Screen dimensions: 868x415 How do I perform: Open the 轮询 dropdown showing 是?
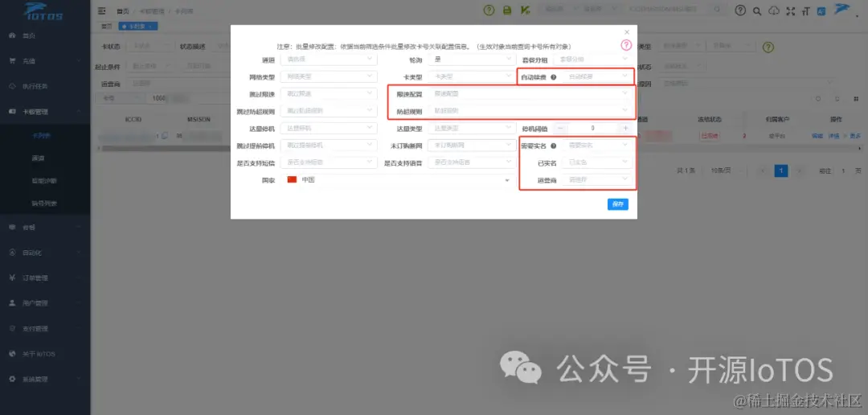point(471,60)
